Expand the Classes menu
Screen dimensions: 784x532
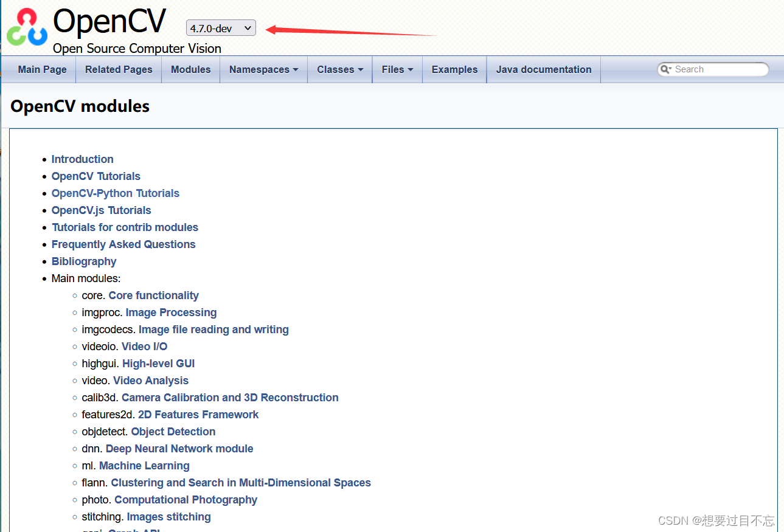(339, 69)
